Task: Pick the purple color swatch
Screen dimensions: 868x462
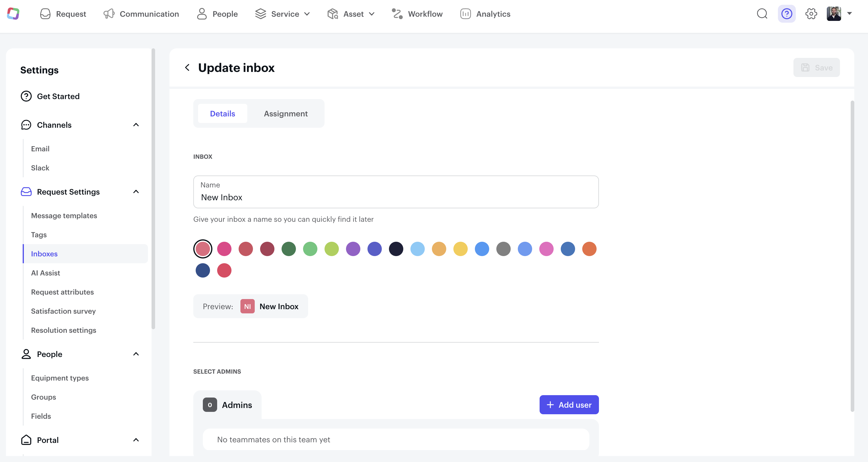Action: tap(353, 249)
